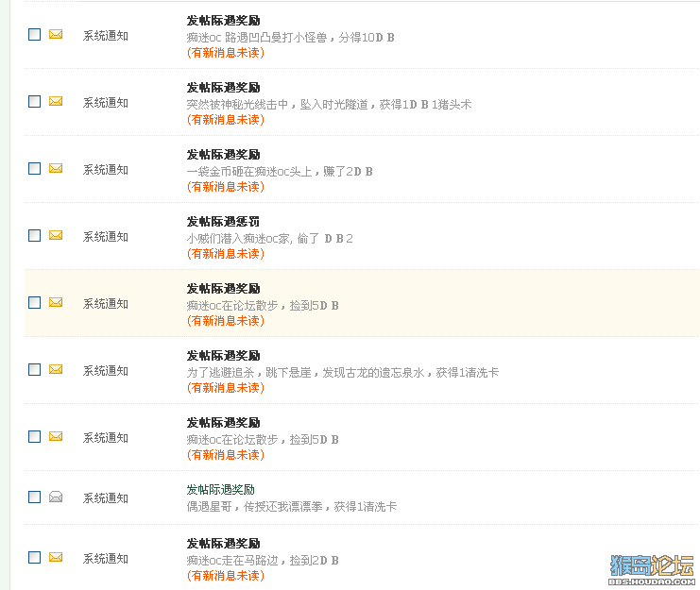The width and height of the screenshot is (700, 590).
Task: Select the checkbox in the highlighted 捡到5D B row
Action: (34, 302)
